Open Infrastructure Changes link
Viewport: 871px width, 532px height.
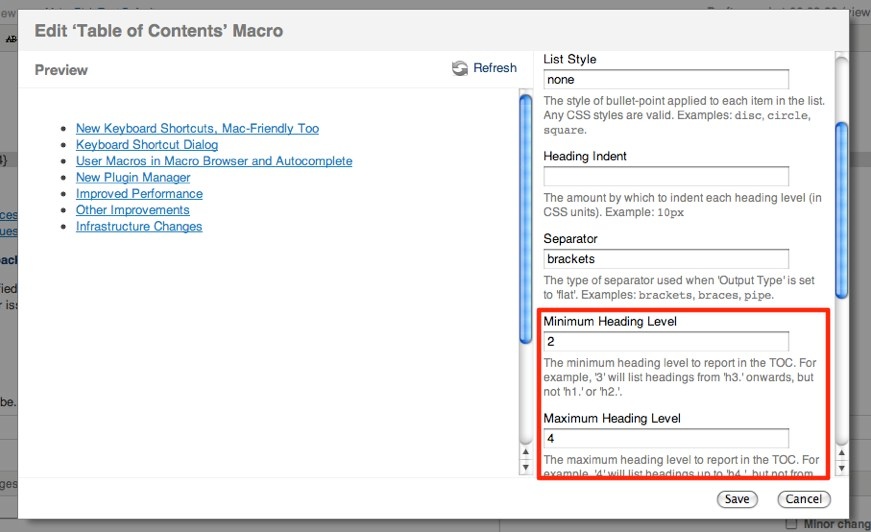pyautogui.click(x=139, y=227)
